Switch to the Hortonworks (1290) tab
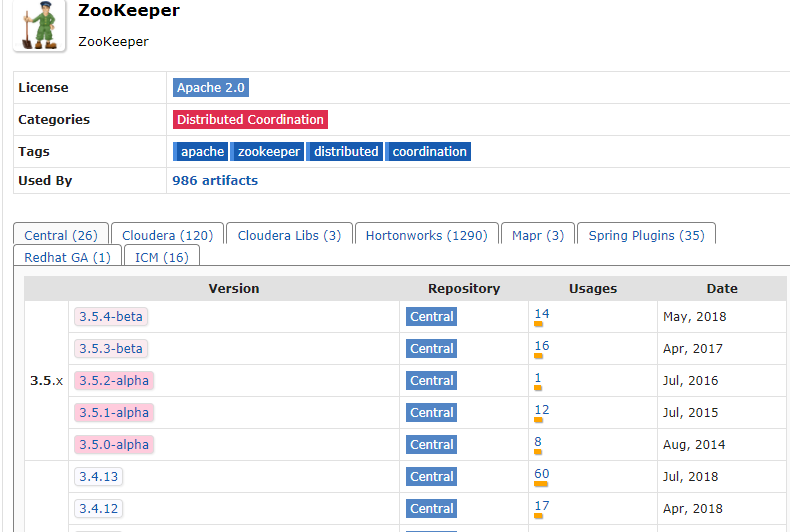Screen dimensions: 790x532 (x=427, y=235)
